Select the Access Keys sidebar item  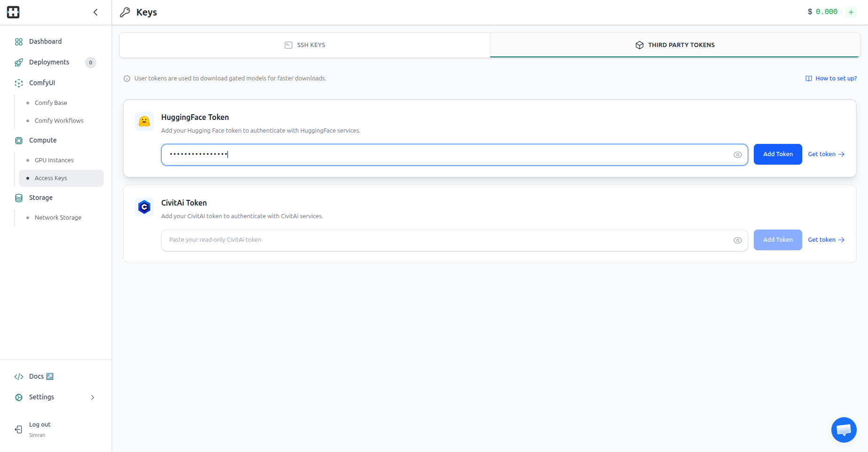[61, 178]
